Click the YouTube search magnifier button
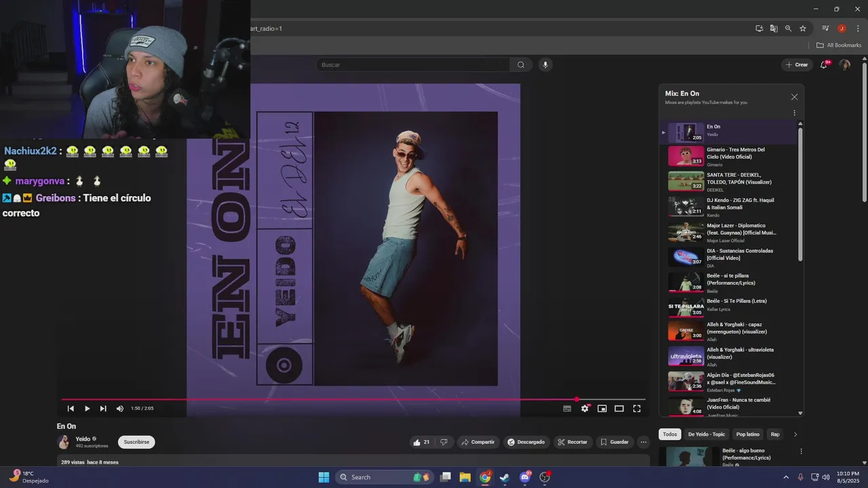 (521, 65)
